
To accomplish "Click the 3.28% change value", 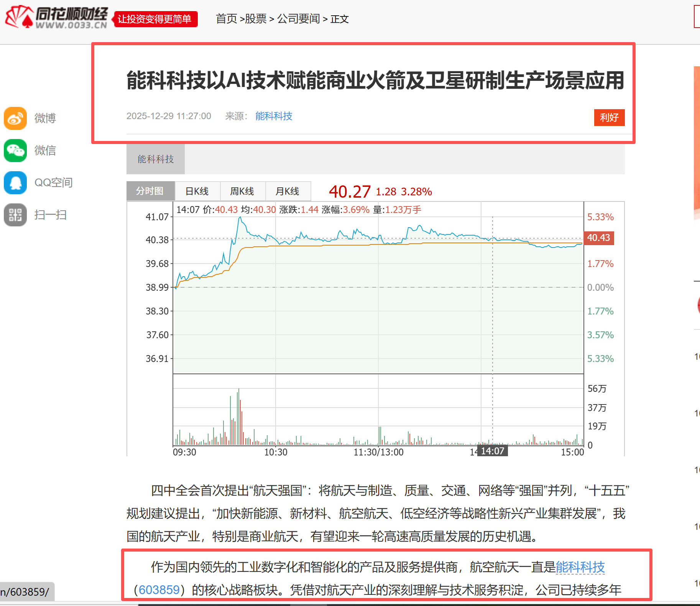I will tap(417, 192).
